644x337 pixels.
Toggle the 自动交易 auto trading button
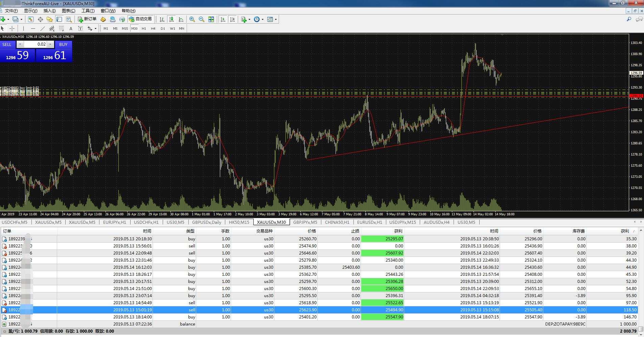pyautogui.click(x=141, y=19)
